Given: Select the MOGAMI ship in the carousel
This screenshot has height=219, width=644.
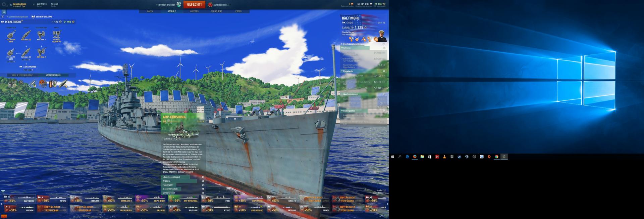Looking at the screenshot, I should pyautogui.click(x=281, y=208).
